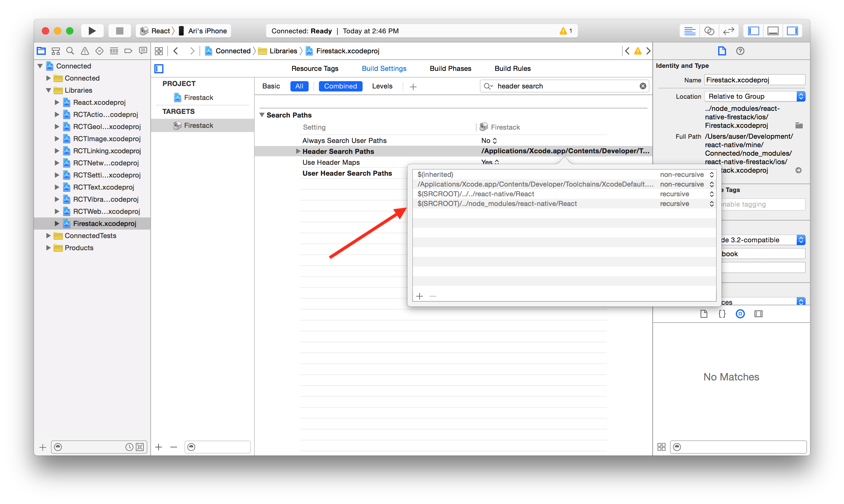Click the Run (play) button

click(92, 31)
